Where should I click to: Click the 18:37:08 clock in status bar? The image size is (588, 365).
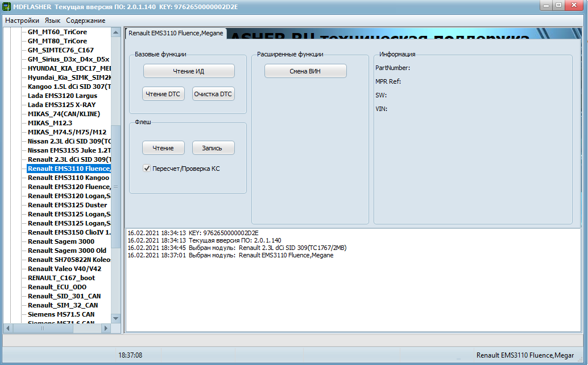point(130,355)
